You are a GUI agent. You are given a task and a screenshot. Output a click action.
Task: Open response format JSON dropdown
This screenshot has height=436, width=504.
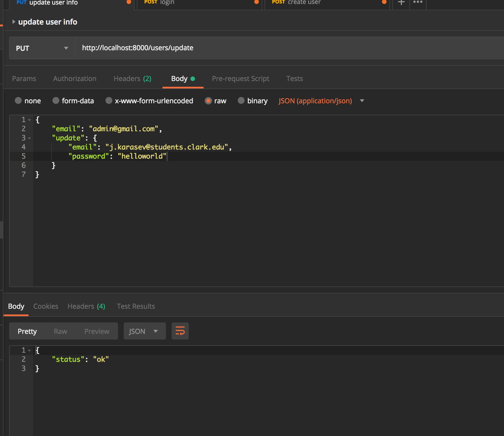(x=145, y=331)
